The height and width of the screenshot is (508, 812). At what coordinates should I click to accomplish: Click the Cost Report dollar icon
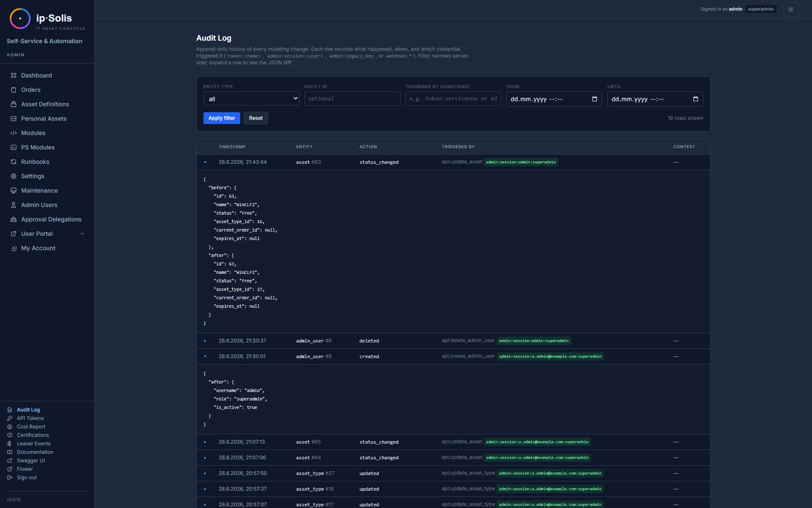[x=10, y=427]
